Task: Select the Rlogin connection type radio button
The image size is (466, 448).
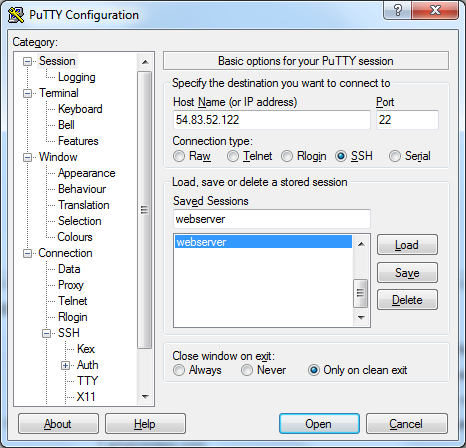Action: (x=287, y=156)
